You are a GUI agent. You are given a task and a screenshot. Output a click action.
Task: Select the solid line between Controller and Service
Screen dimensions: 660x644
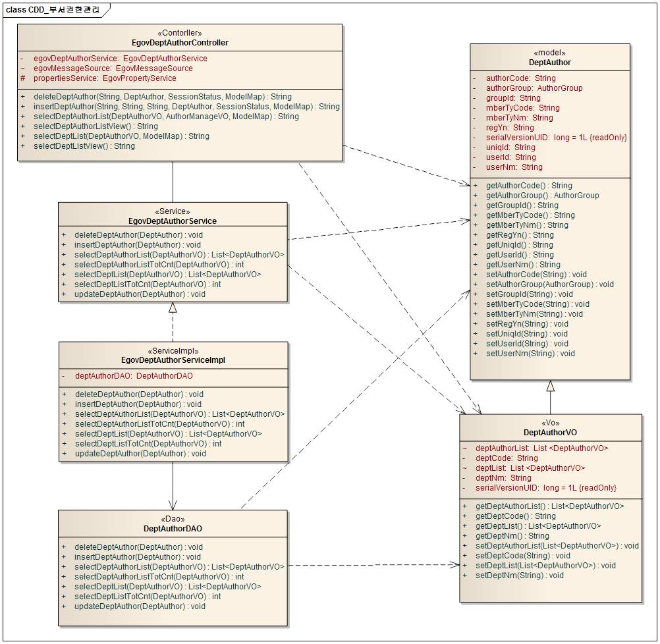173,181
